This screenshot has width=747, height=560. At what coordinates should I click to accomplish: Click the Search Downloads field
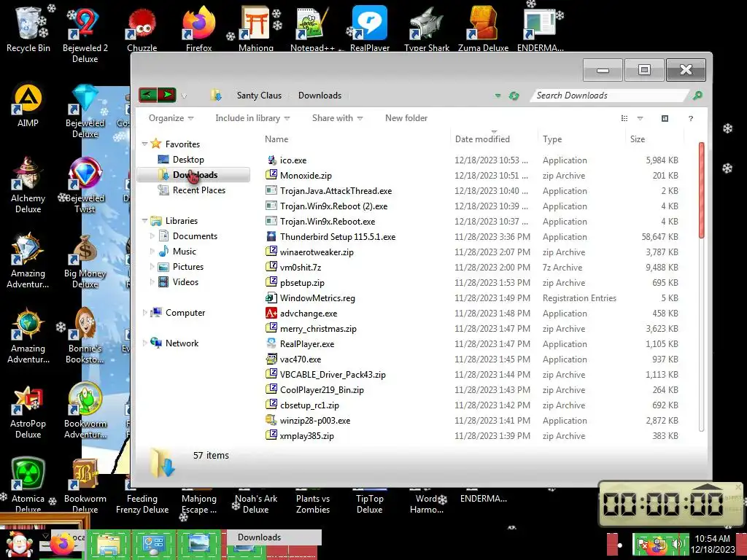[x=610, y=96]
